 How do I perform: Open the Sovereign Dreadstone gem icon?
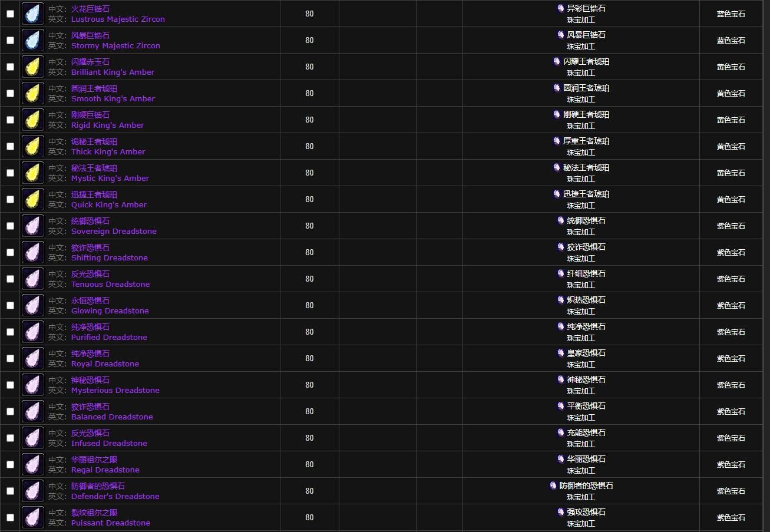tap(33, 226)
